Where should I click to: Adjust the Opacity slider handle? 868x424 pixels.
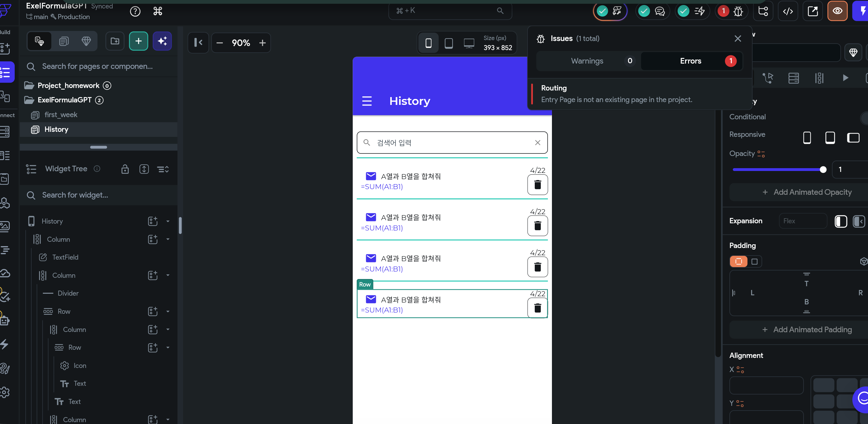pos(823,170)
